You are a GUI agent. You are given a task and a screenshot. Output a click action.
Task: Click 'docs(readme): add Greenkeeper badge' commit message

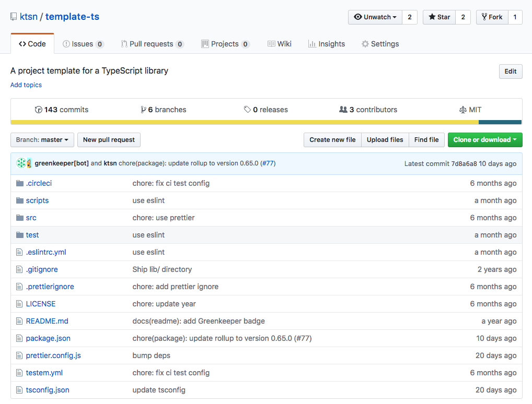point(199,321)
